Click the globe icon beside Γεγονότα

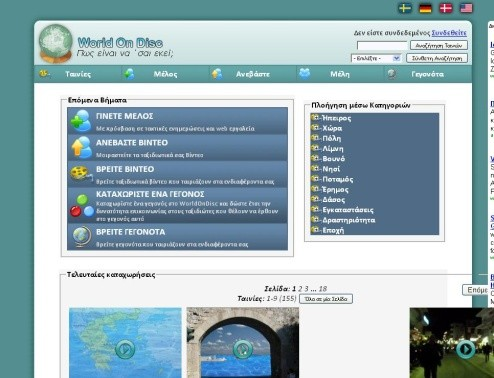tap(392, 74)
